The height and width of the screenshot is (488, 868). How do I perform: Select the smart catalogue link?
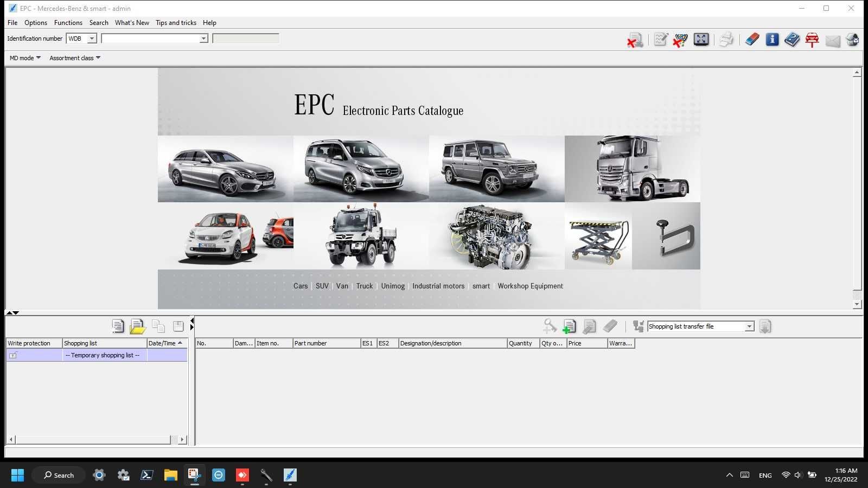(481, 286)
